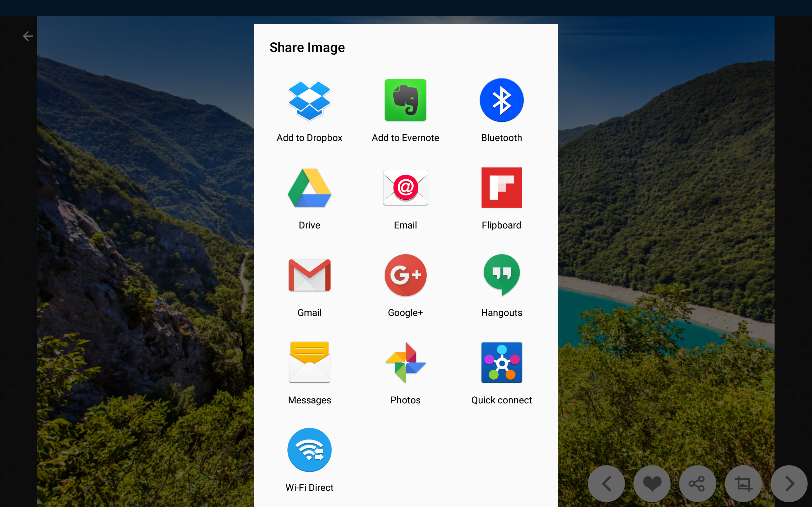Send image via Messages
The image size is (812, 507).
[x=309, y=372]
